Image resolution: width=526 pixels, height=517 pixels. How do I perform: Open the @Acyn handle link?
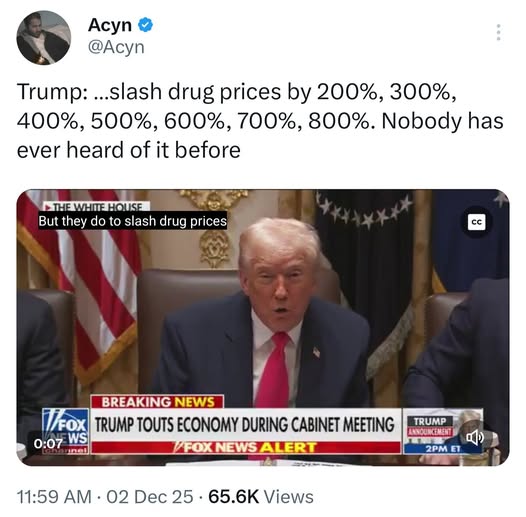[116, 47]
